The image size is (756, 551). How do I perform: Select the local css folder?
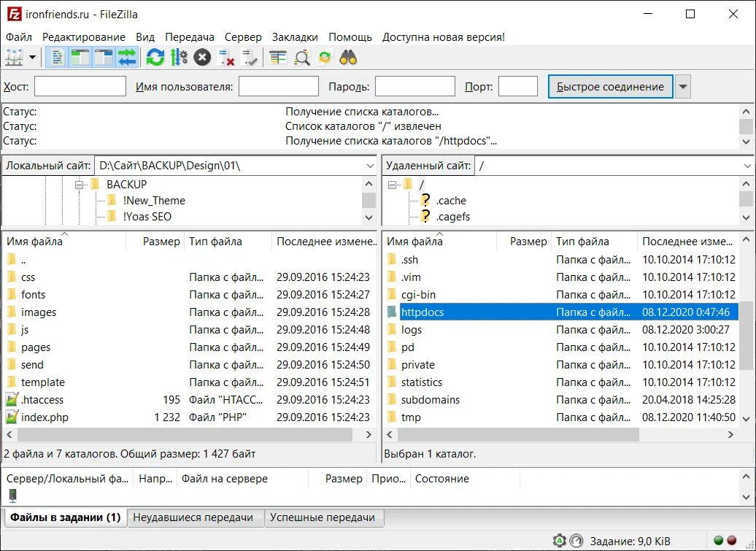point(28,277)
